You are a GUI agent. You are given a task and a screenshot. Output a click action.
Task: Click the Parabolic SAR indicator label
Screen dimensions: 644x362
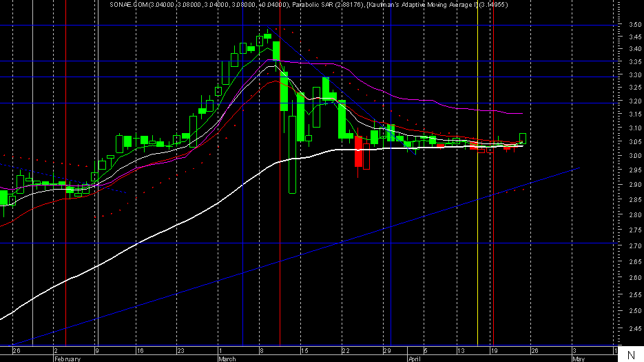point(328,5)
